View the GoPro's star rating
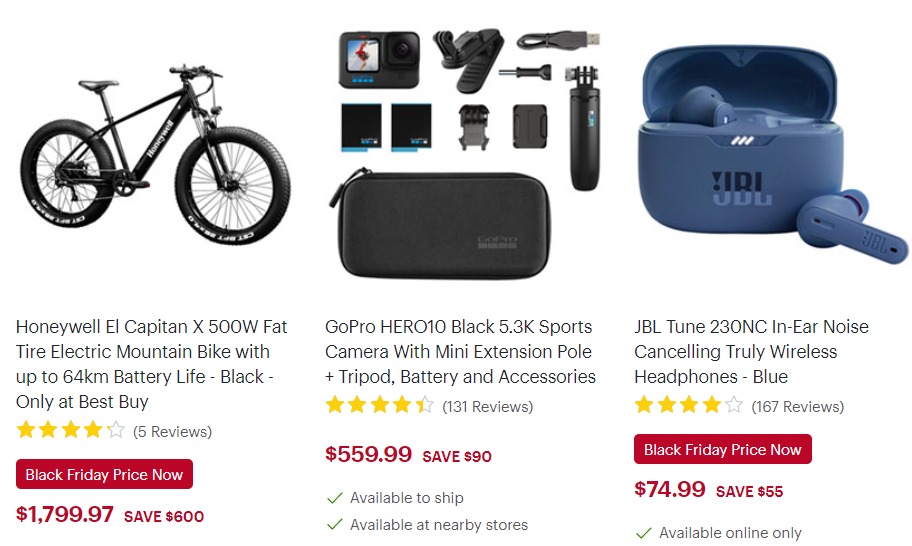The image size is (912, 546). [379, 405]
